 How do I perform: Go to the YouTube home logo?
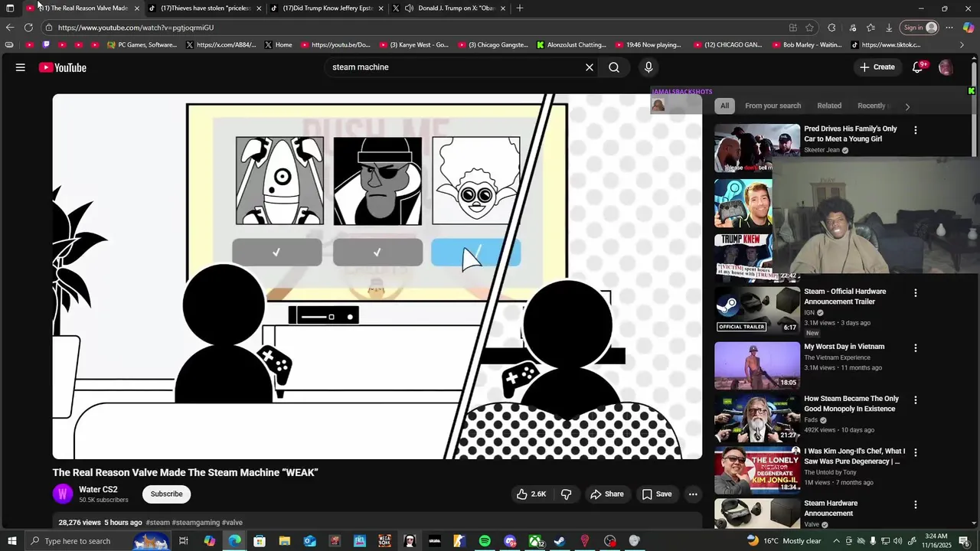63,67
